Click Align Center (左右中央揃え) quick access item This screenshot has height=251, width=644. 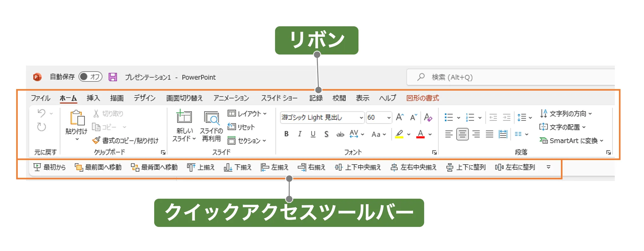pyautogui.click(x=414, y=167)
